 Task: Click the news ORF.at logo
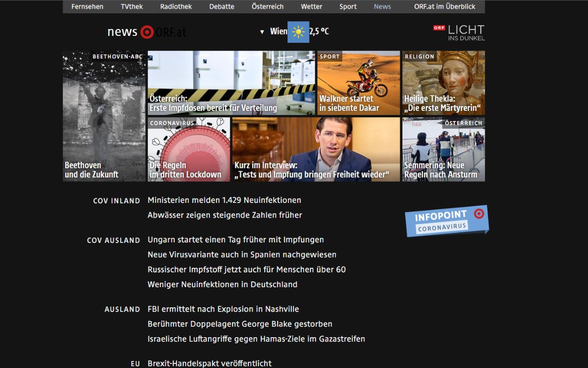[x=147, y=32]
